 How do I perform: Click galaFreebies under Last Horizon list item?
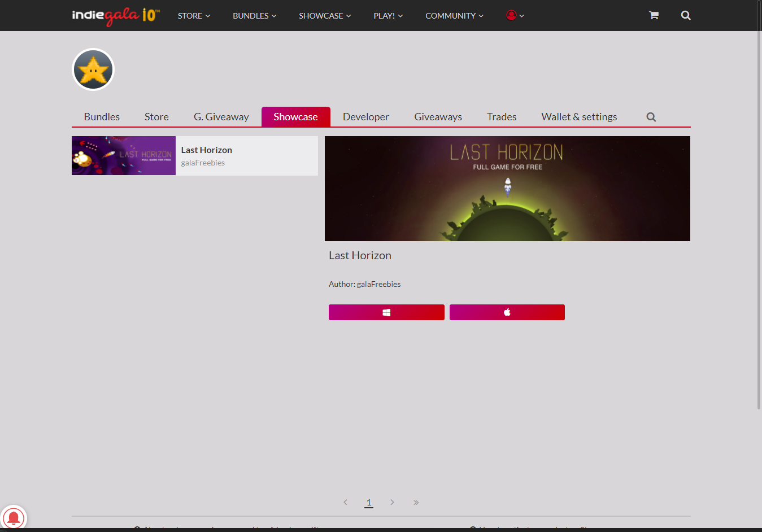tap(203, 163)
